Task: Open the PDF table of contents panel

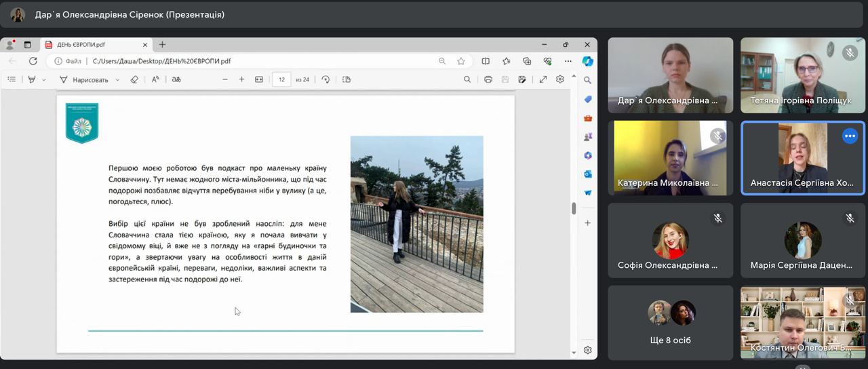Action: [12, 79]
